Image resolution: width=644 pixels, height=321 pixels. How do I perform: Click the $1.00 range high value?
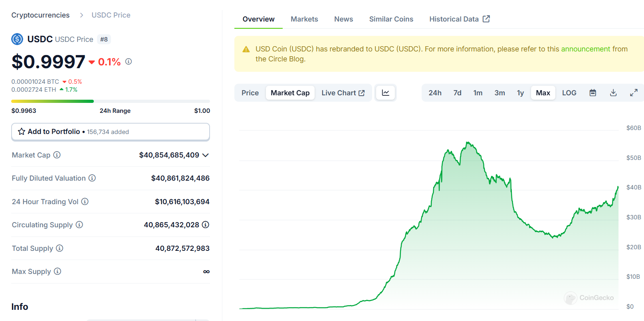[202, 111]
